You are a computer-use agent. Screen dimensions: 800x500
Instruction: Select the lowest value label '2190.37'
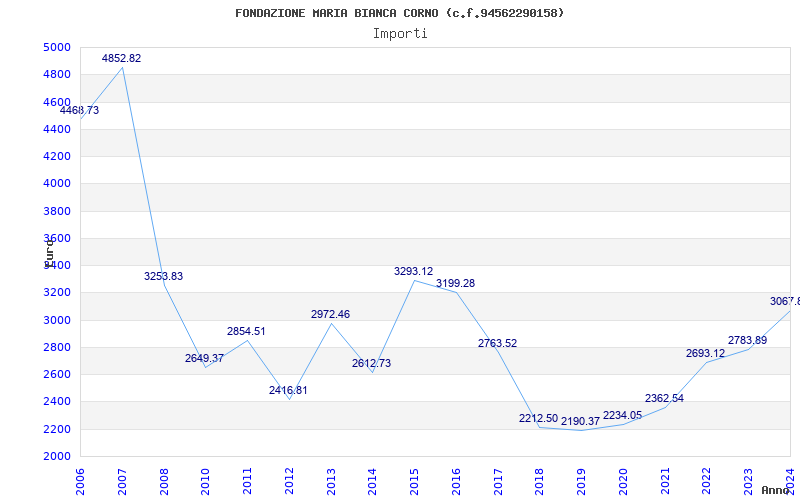click(x=580, y=421)
